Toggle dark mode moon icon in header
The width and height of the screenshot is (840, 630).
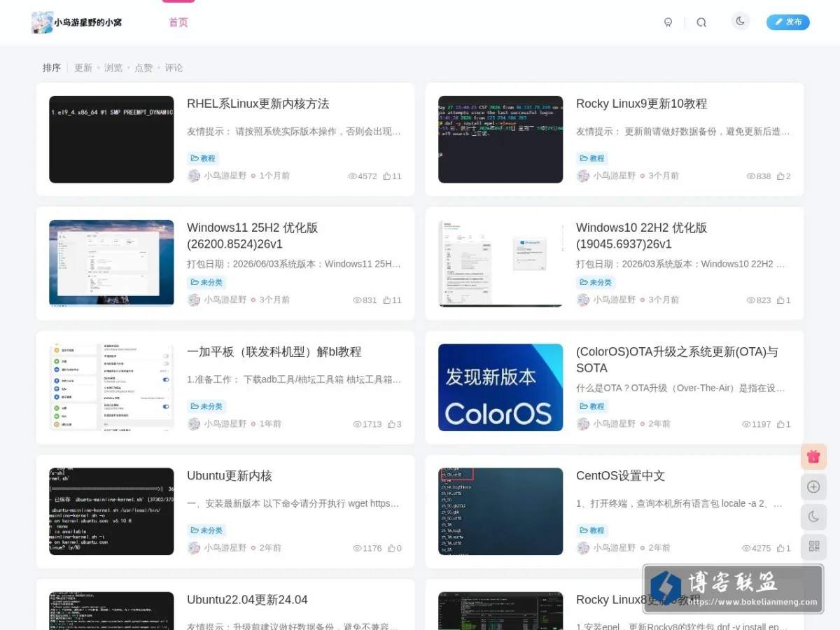coord(740,21)
